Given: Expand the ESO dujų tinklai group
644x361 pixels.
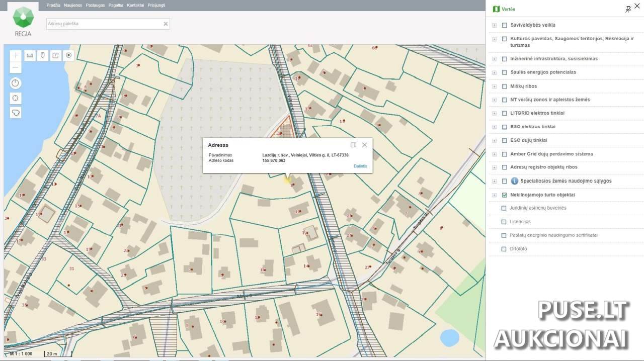Looking at the screenshot, I should coord(494,141).
